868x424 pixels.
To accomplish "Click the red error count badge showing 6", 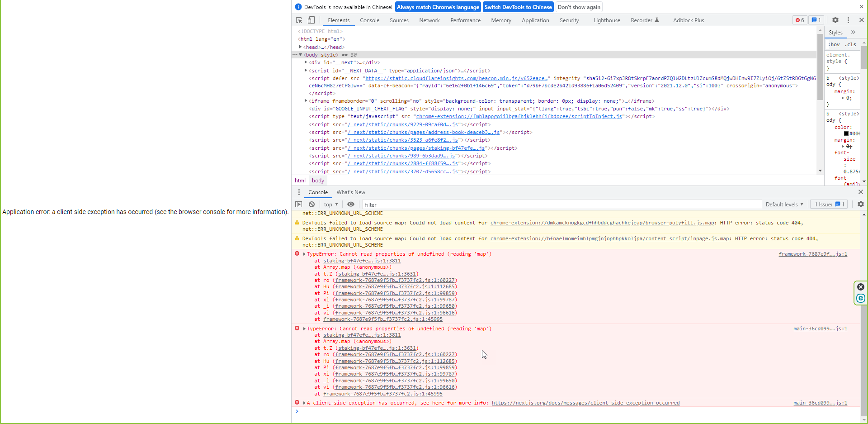I will (x=800, y=20).
